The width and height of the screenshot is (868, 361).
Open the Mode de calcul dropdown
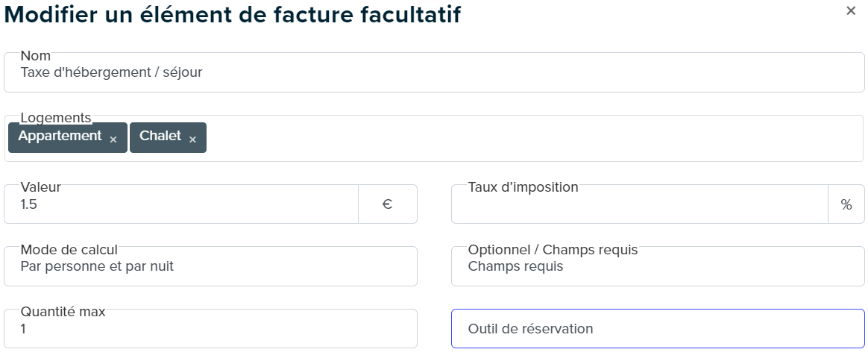tap(210, 266)
